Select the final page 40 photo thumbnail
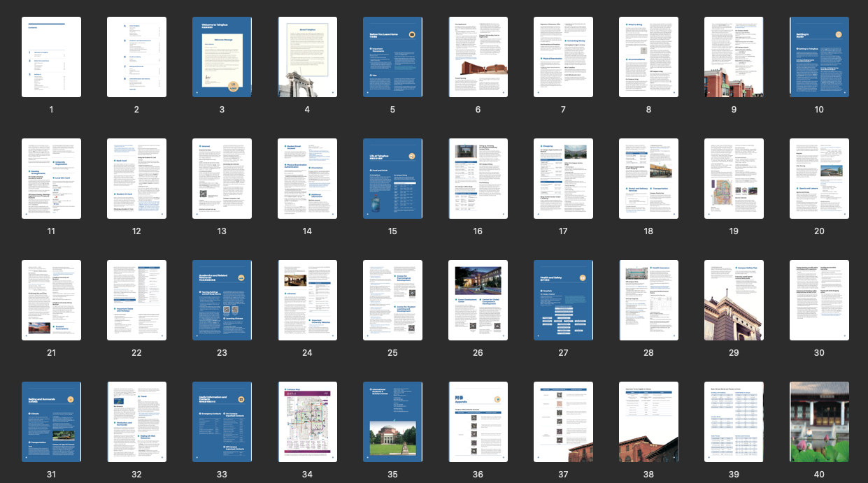Image resolution: width=868 pixels, height=483 pixels. click(819, 421)
